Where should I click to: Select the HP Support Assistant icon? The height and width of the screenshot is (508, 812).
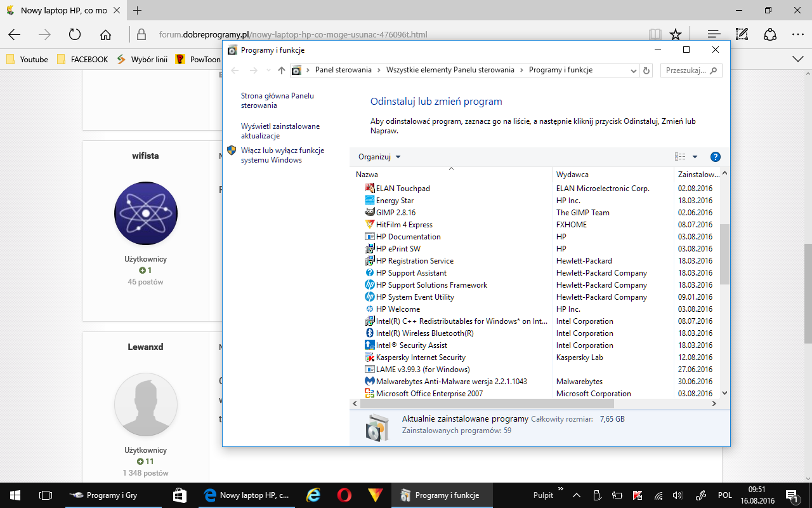point(370,273)
